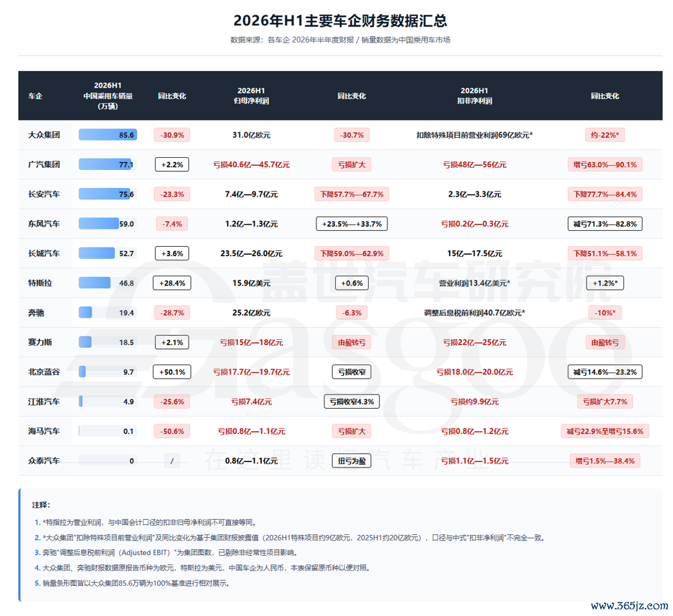
Task: Open the www.365jz.com watermark link
Action: 630,605
